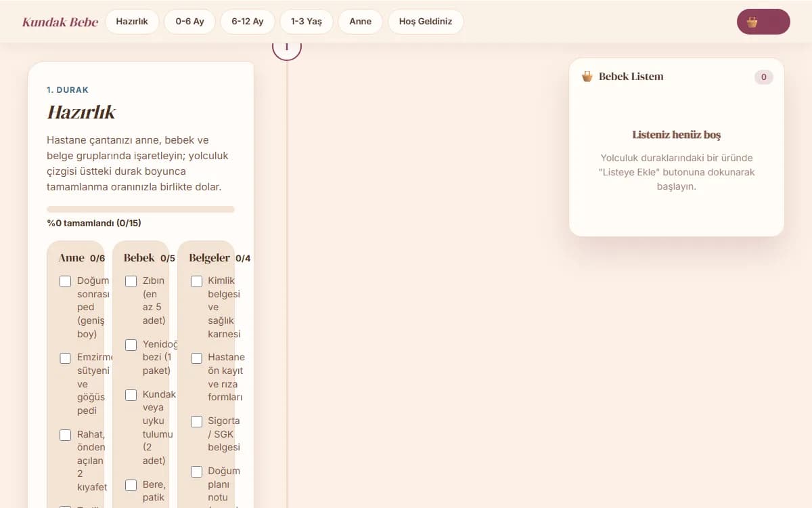
Task: Mark Kimlik belgesi ve sağlık karnesi
Action: coord(196,281)
